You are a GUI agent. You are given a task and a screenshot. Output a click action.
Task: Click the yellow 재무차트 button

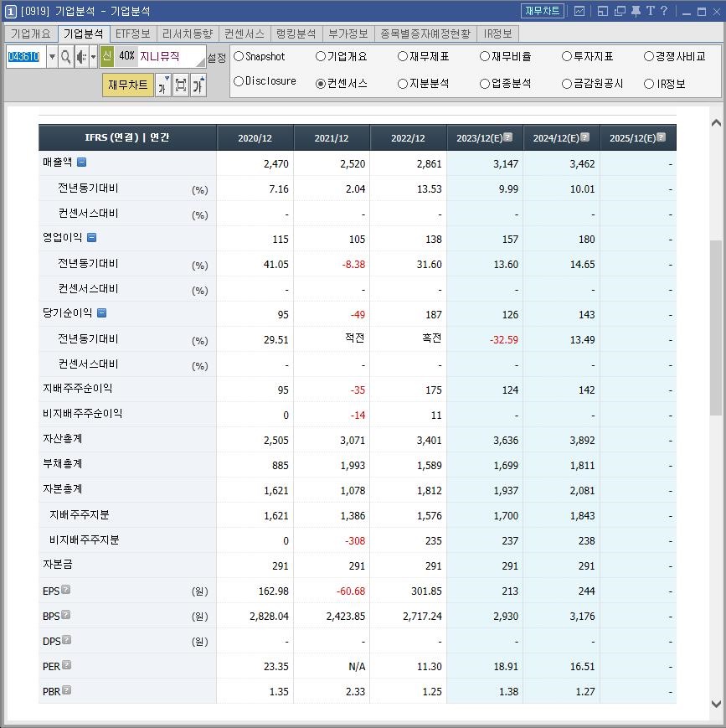pyautogui.click(x=127, y=85)
